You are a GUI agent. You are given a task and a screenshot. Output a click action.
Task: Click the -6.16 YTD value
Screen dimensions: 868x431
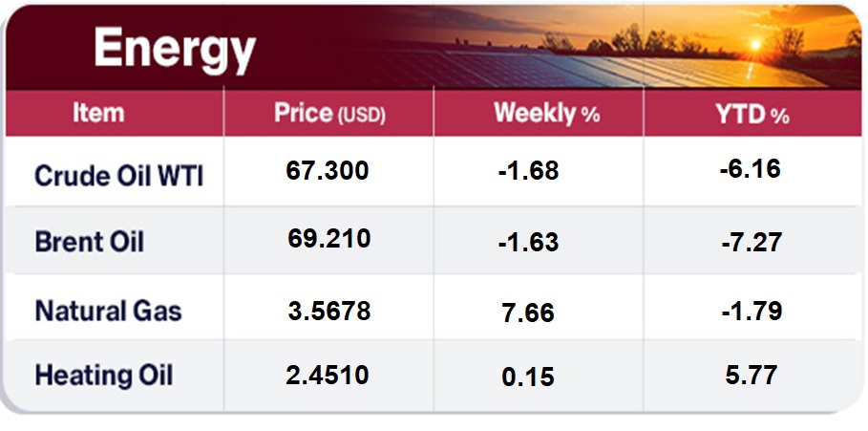point(752,169)
